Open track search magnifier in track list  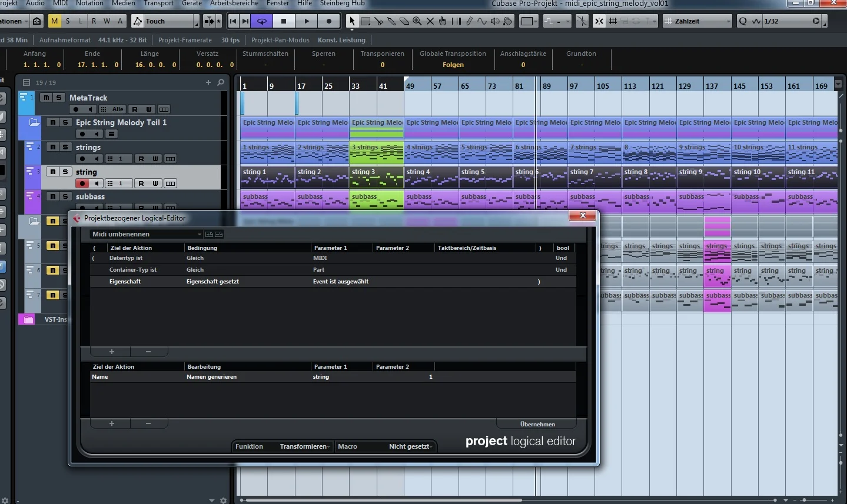click(x=221, y=82)
